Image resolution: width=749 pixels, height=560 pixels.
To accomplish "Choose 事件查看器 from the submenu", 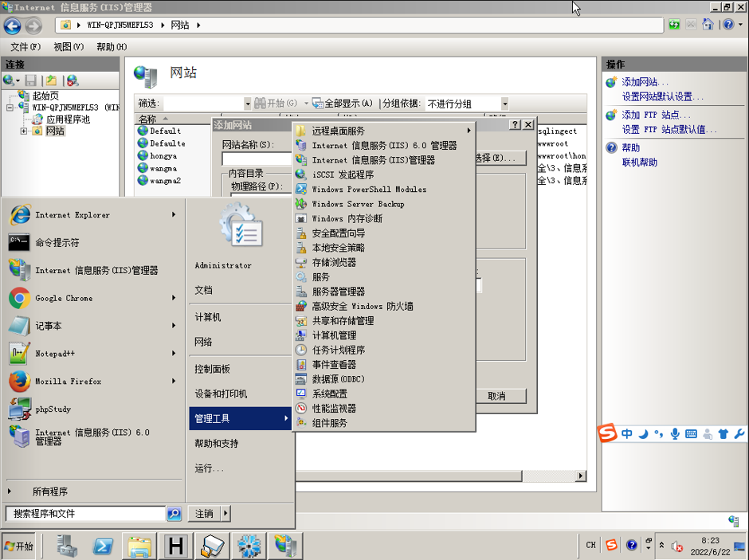I will point(384,365).
